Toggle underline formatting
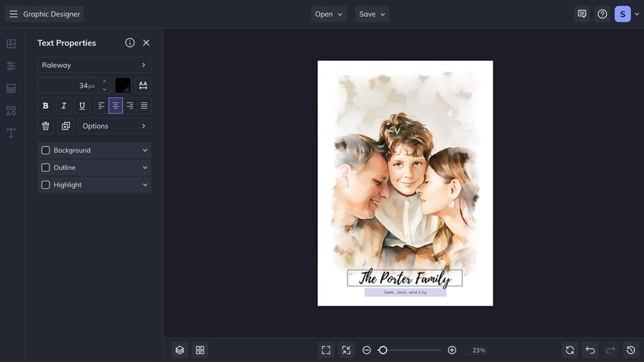The height and width of the screenshot is (362, 644). (82, 106)
